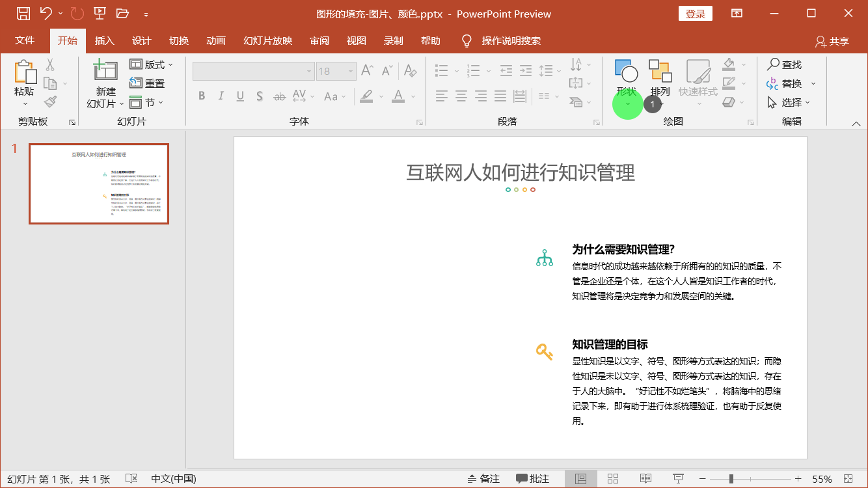This screenshot has height=488, width=868.
Task: Toggle strikethrough abc button
Action: [280, 96]
